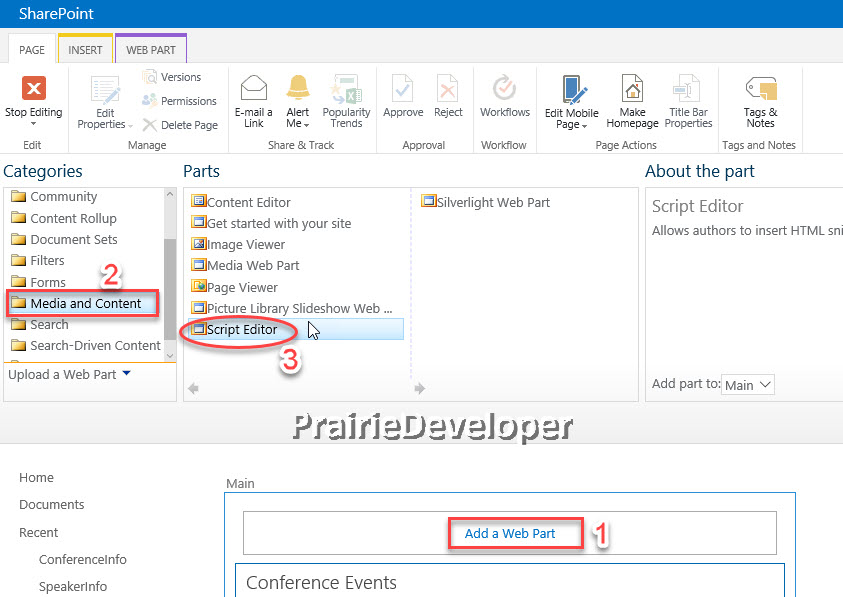Screen dimensions: 843x597
Task: Click Categories scrollbar down arrow
Action: (x=170, y=356)
